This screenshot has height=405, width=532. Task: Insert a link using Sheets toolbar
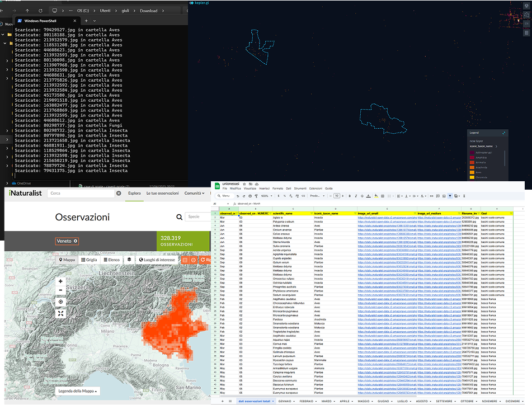[x=431, y=196]
